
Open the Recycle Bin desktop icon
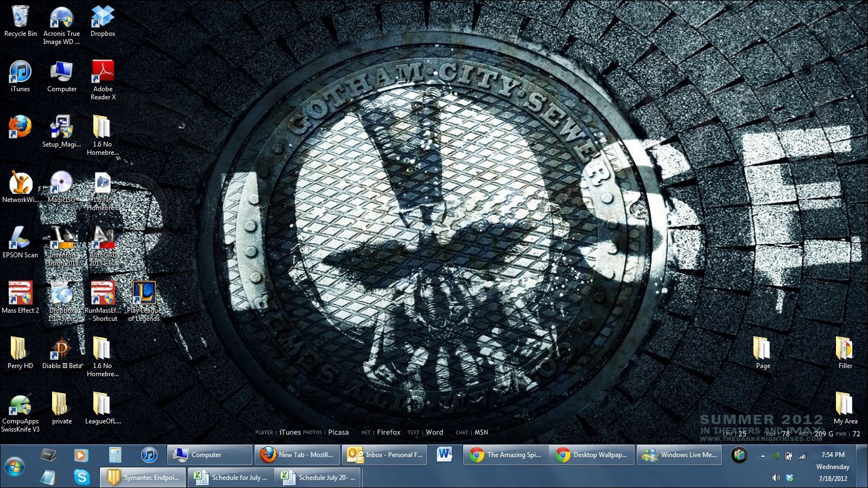click(20, 18)
